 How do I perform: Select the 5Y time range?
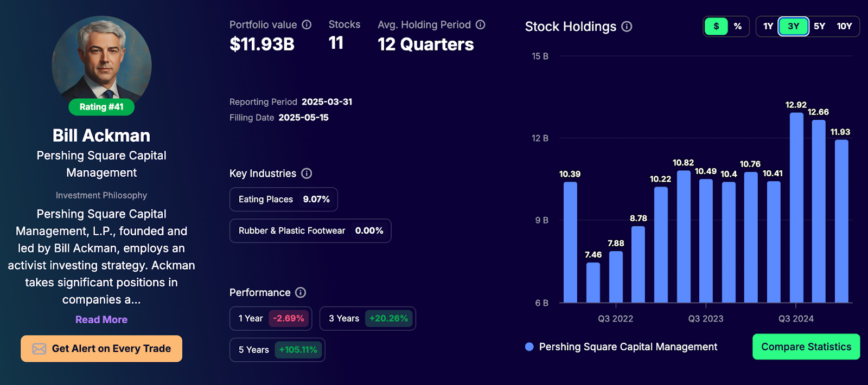[819, 26]
